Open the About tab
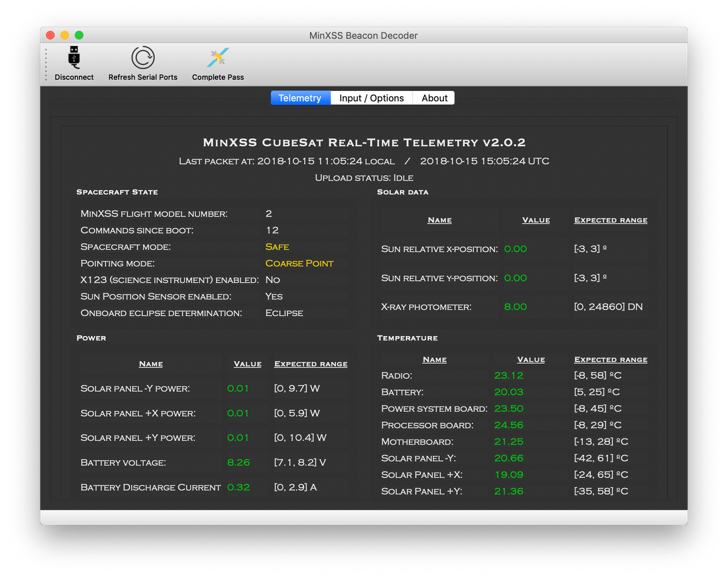Viewport: 728px width, 578px height. pos(434,98)
